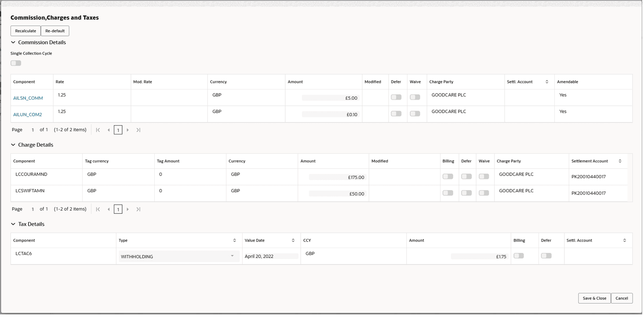Open the WITHHOLDING tax type dropdown

pyautogui.click(x=233, y=256)
